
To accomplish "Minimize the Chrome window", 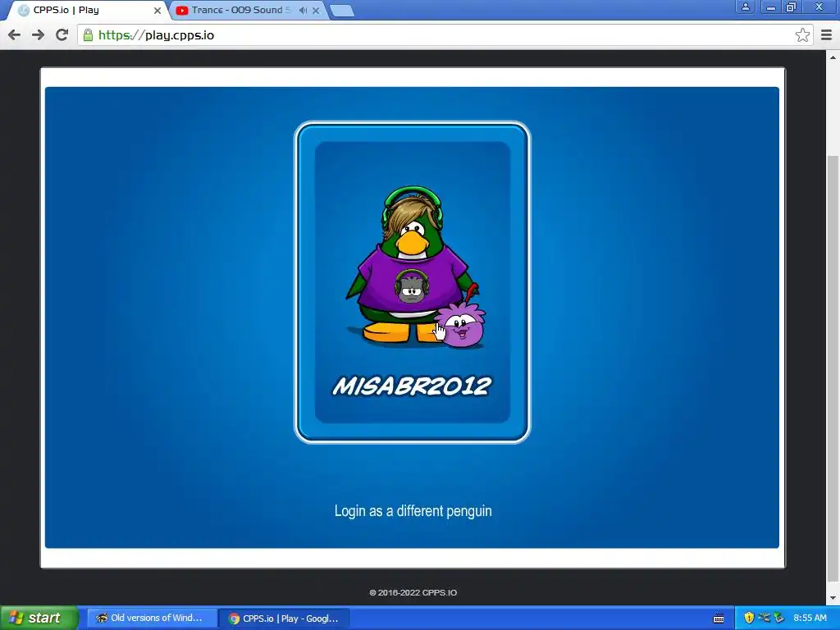I will click(x=771, y=7).
